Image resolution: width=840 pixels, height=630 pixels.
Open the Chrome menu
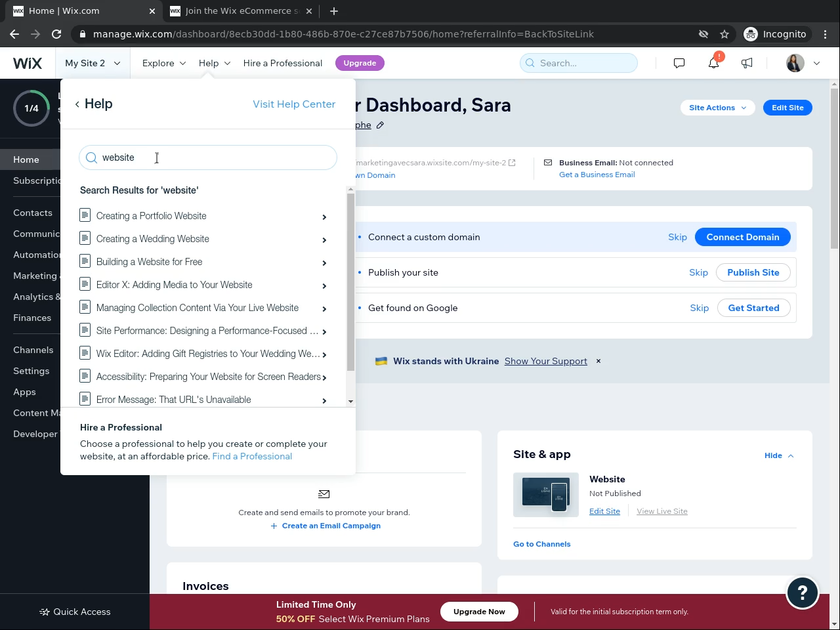tap(826, 34)
